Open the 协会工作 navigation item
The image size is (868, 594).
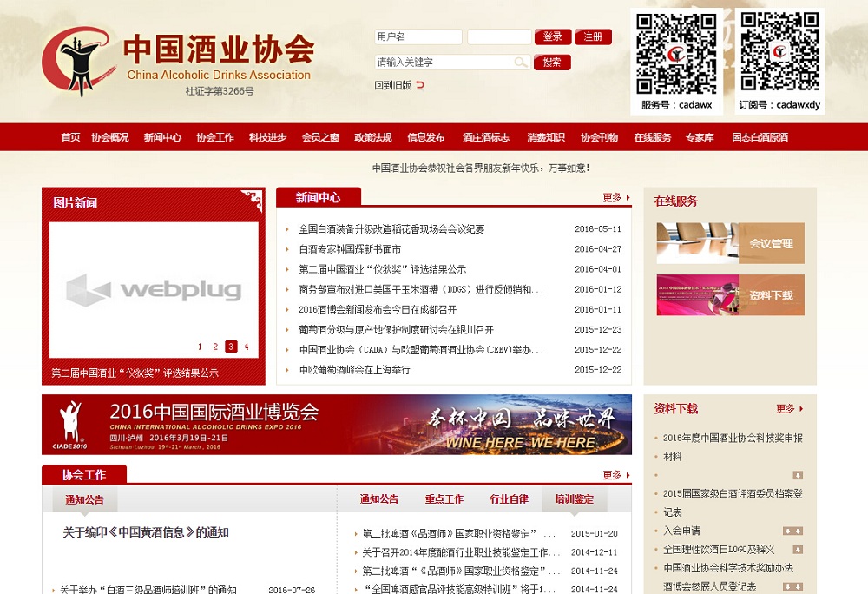(x=215, y=137)
